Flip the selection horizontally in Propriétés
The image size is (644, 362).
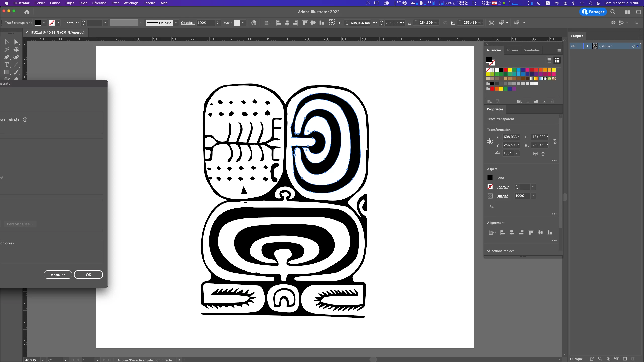pos(535,154)
